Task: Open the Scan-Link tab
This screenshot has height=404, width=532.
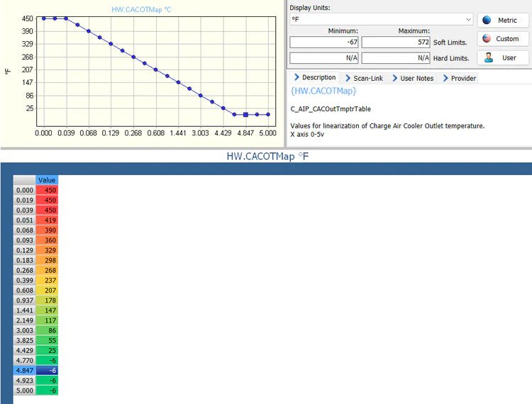Action: tap(363, 78)
